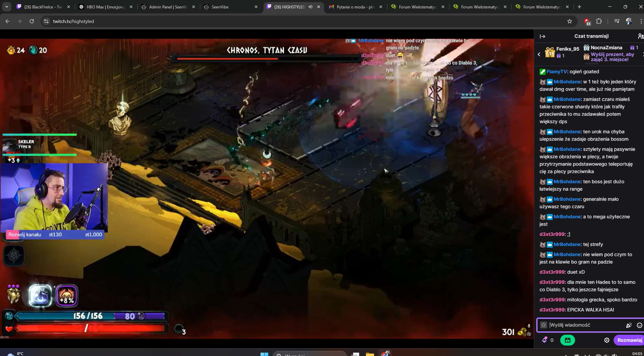644x356 pixels.
Task: Mute the HIGHSTYLED tab audio
Action: (311, 7)
